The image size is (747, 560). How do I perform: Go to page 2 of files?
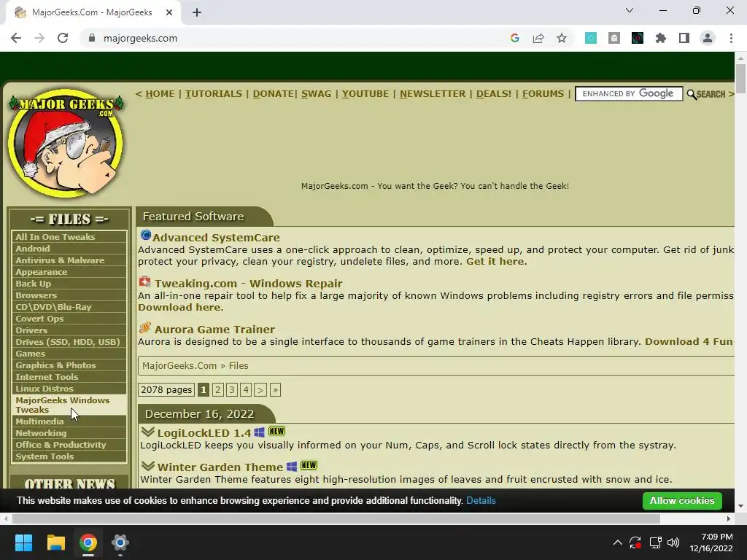tap(217, 390)
